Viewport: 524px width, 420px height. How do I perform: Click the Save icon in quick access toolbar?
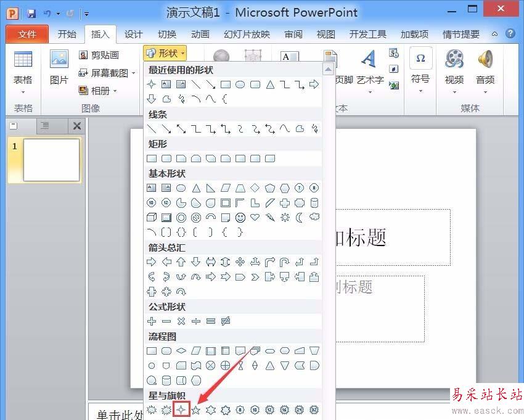point(31,14)
